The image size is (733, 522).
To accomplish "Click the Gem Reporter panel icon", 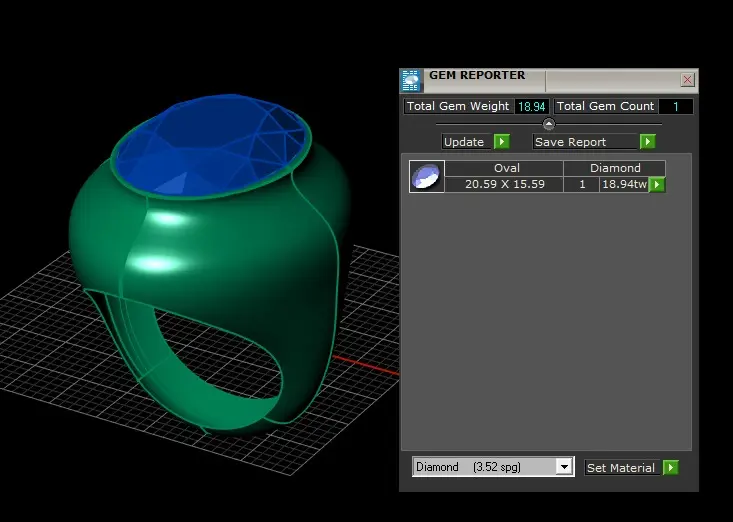I will pos(411,80).
